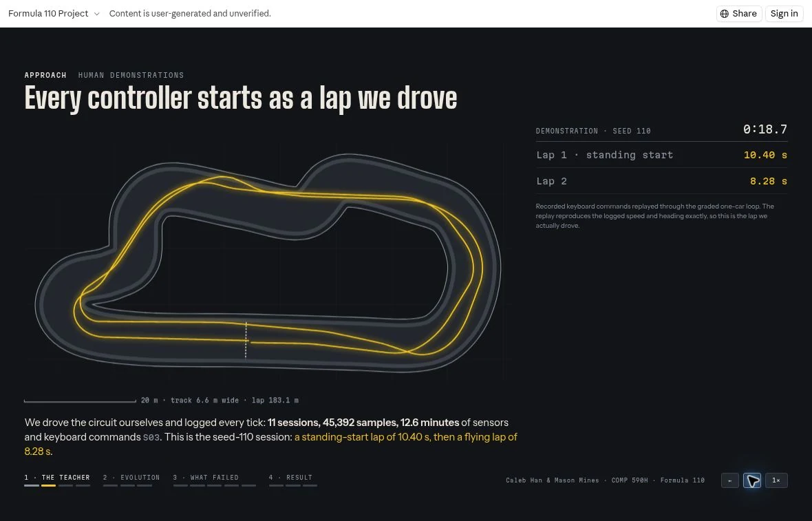The image size is (812, 521).
Task: Click the Lap 1 · standing start row
Action: 661,155
